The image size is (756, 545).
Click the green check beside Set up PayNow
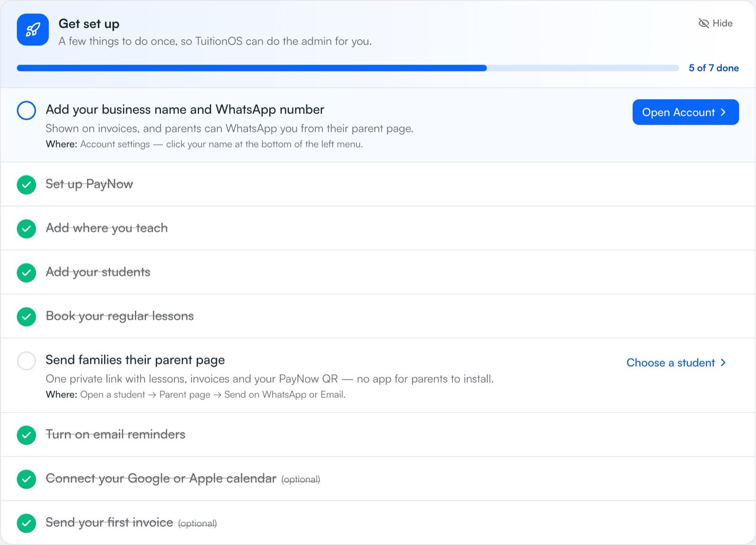[x=26, y=185]
